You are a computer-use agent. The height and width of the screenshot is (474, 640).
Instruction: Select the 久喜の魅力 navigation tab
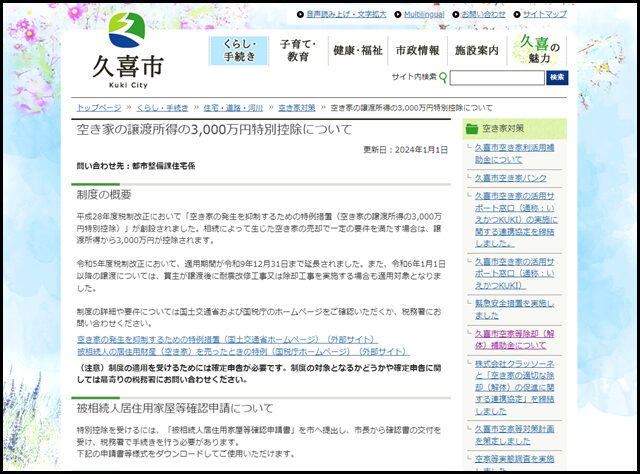(x=537, y=50)
